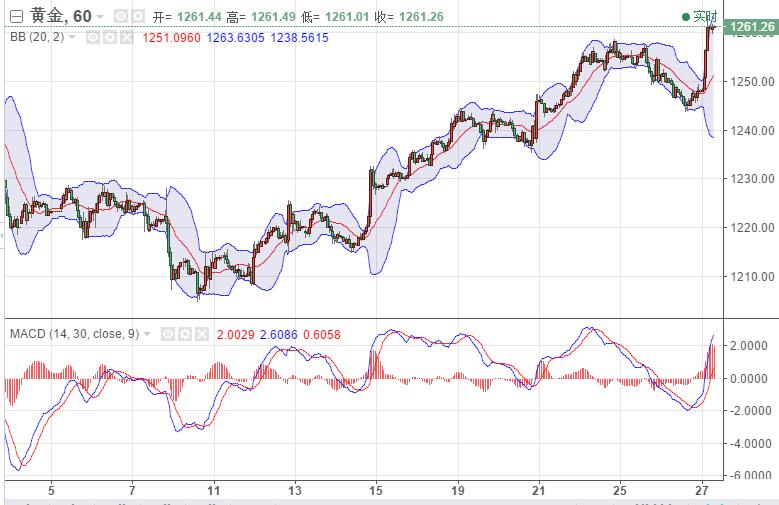Toggle visibility of the MACD indicator
This screenshot has width=779, height=505.
(169, 333)
